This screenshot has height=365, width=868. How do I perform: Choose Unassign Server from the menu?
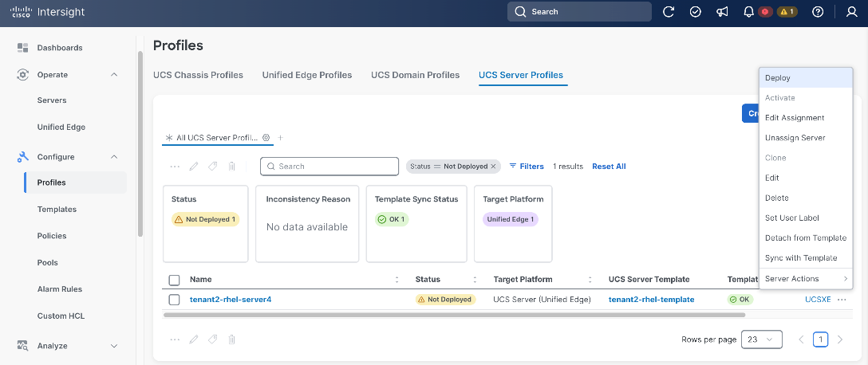806,138
